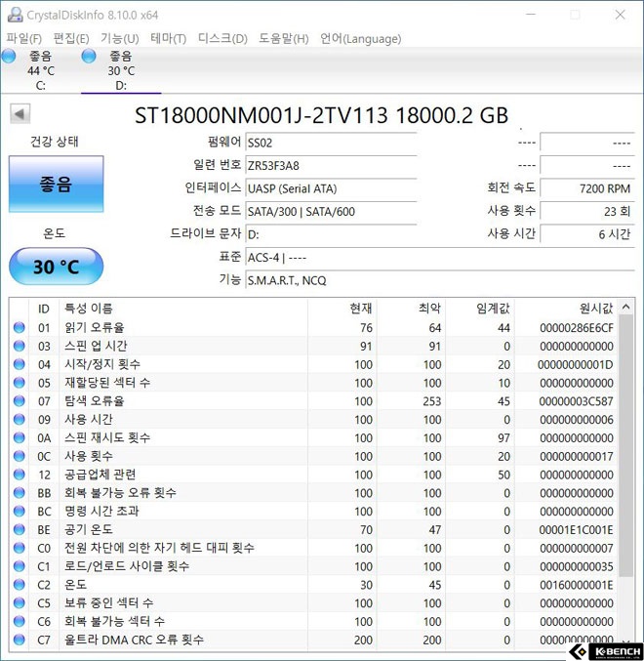Click status icon for row 09 사용 시간
This screenshot has height=661, width=644.
20,420
